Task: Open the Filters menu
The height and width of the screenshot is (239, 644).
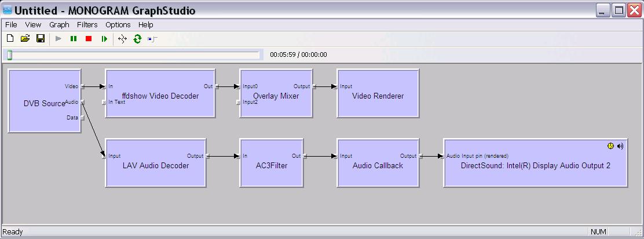Action: tap(87, 25)
